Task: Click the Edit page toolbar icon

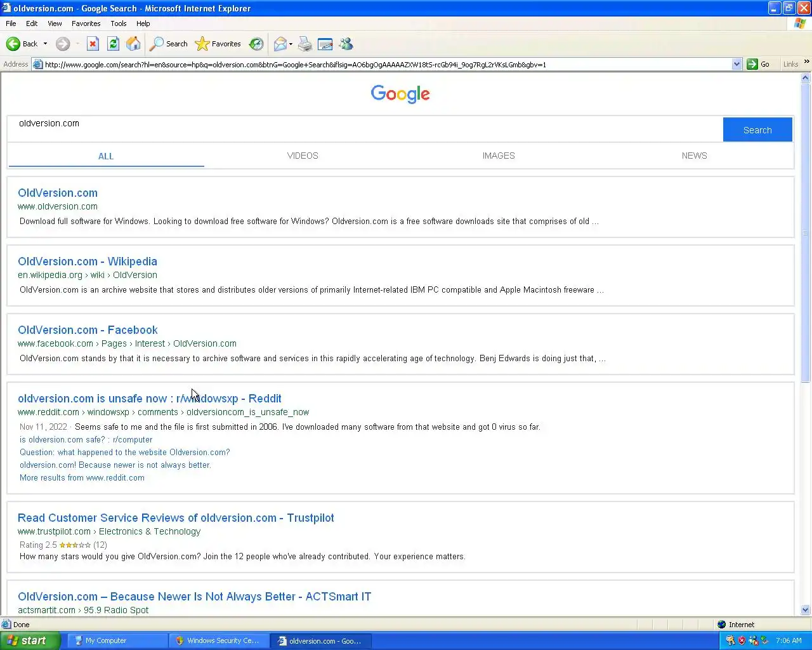Action: (325, 44)
